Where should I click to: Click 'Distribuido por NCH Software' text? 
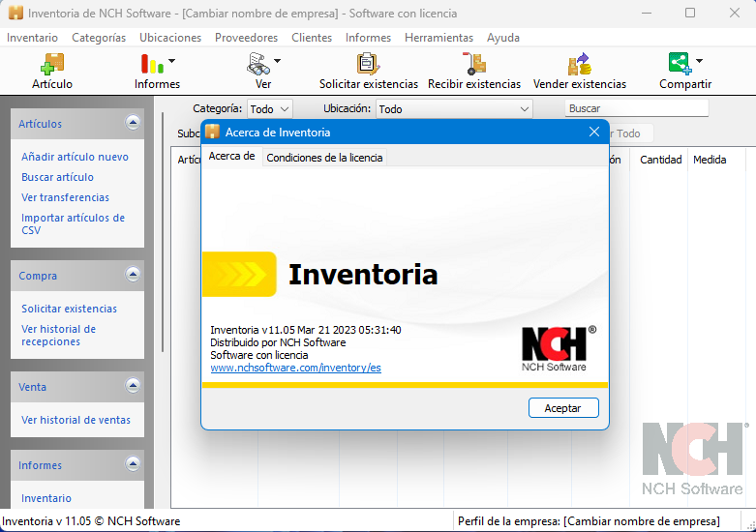[278, 342]
